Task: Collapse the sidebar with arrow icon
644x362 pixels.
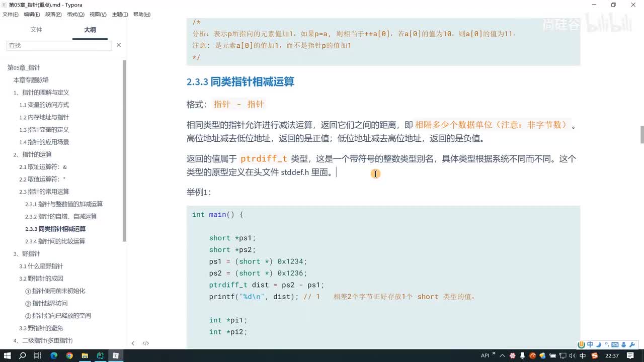Action: click(133, 343)
